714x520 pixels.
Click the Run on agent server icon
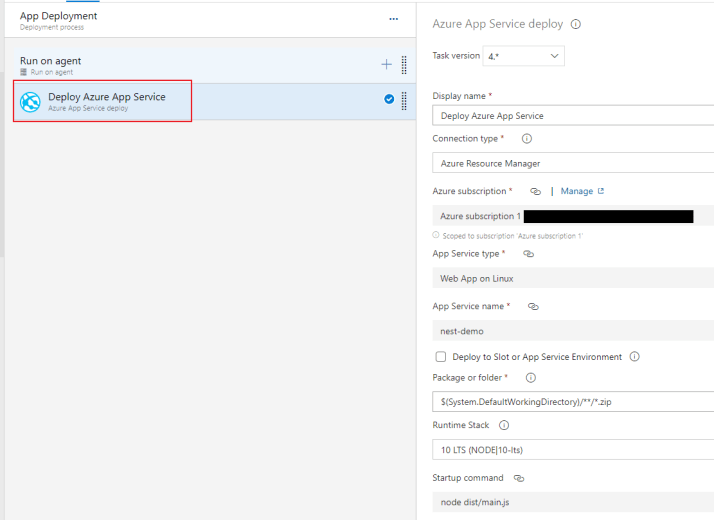click(24, 72)
